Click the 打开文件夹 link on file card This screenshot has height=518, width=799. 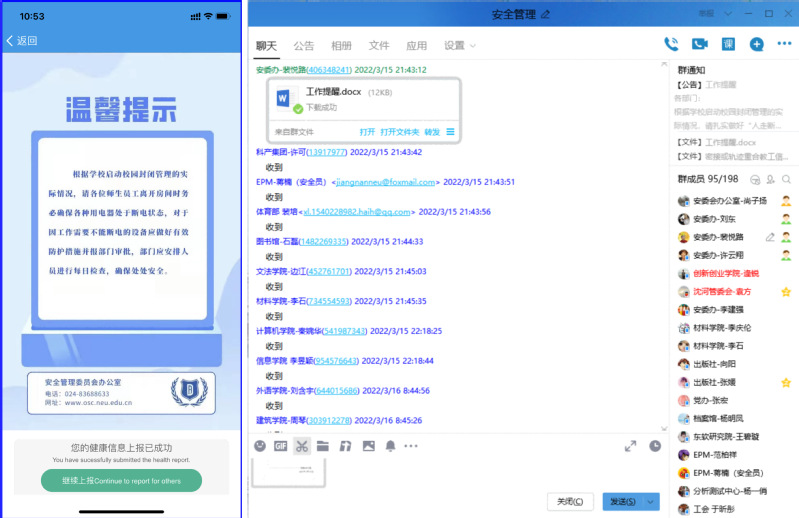pyautogui.click(x=399, y=132)
